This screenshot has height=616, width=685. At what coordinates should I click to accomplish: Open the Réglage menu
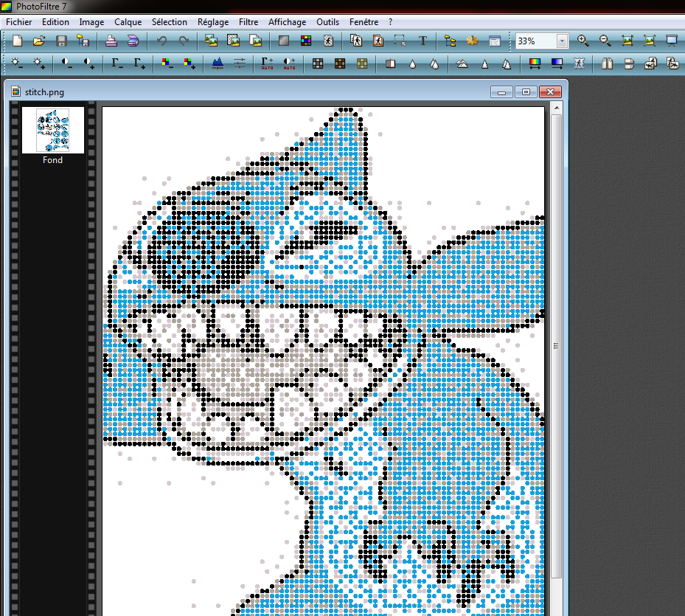coord(213,22)
